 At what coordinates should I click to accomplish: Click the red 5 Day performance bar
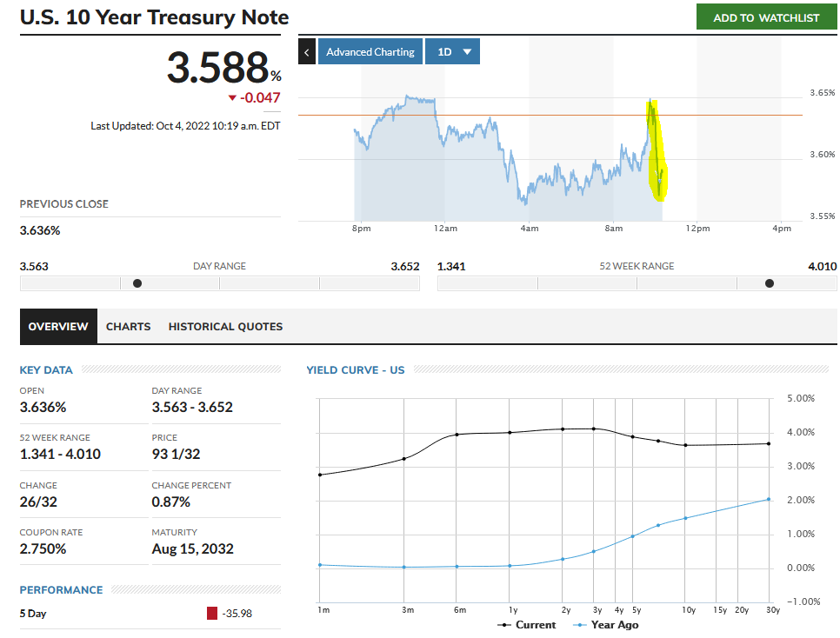(x=212, y=614)
